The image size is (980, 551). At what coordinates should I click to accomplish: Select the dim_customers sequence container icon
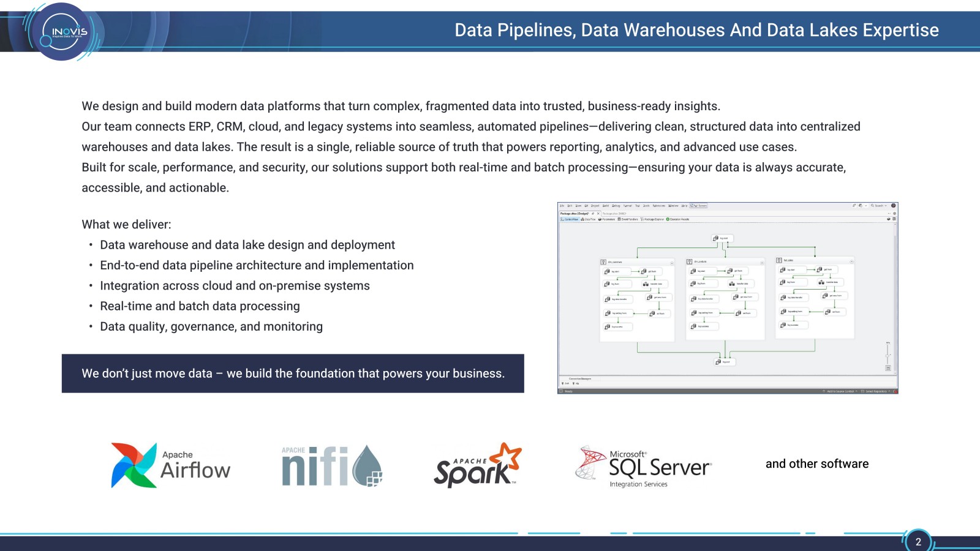point(603,262)
